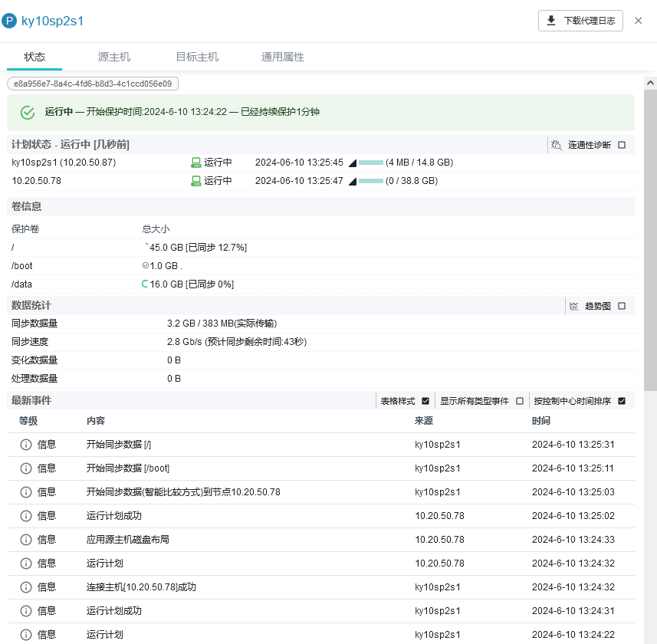The image size is (657, 644).
Task: Toggle the checkbox next to 趋势图
Action: pyautogui.click(x=621, y=305)
